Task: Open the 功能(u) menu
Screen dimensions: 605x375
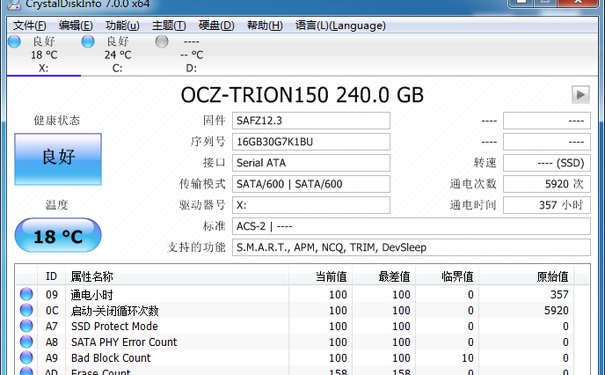Action: tap(122, 26)
